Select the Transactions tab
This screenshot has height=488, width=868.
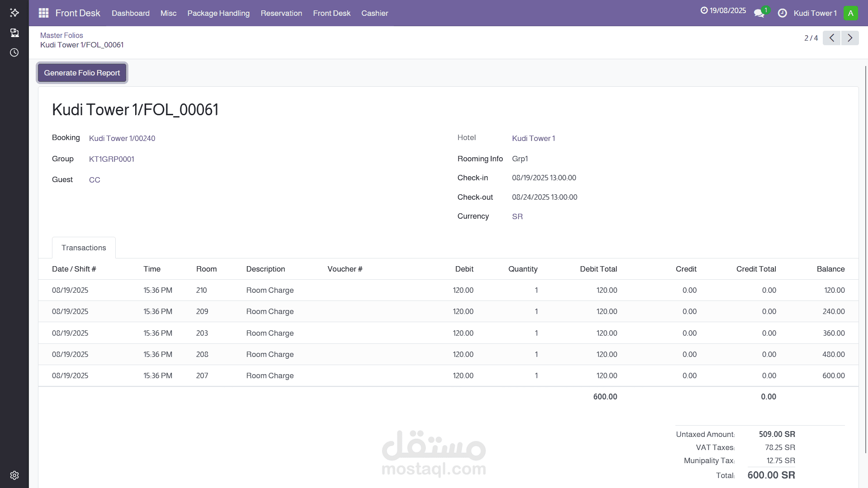[x=84, y=248]
